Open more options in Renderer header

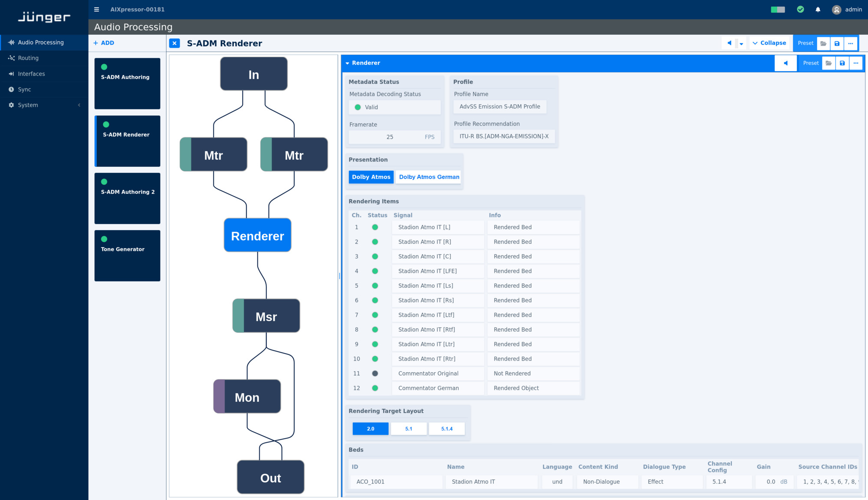[x=856, y=63]
